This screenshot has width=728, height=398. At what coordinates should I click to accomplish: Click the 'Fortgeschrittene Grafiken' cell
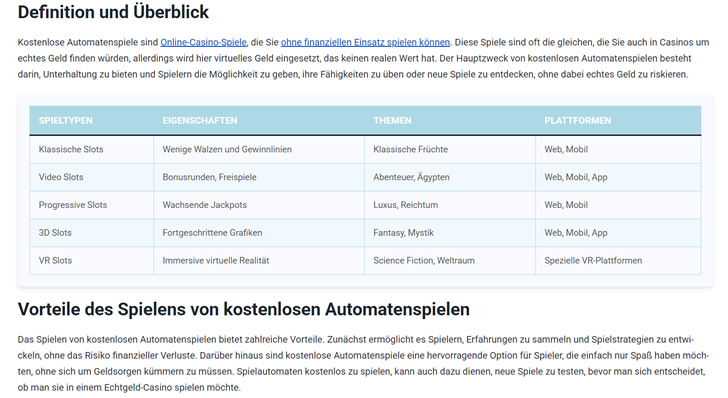pos(259,233)
